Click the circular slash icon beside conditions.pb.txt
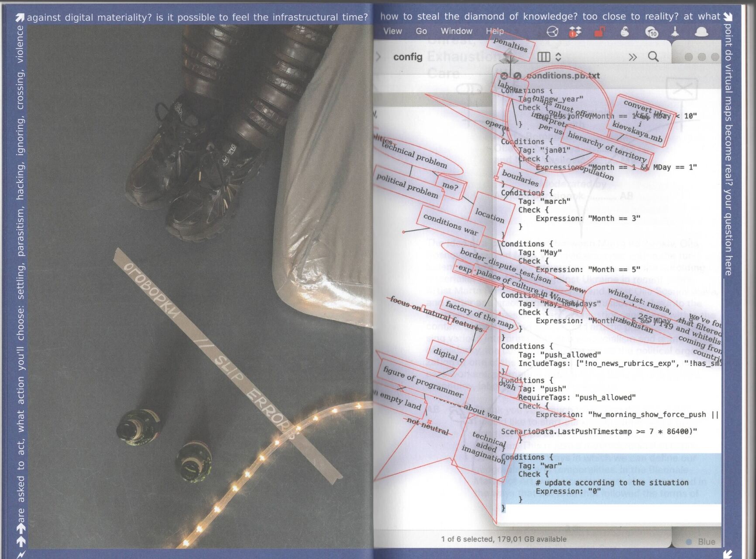 click(x=517, y=76)
